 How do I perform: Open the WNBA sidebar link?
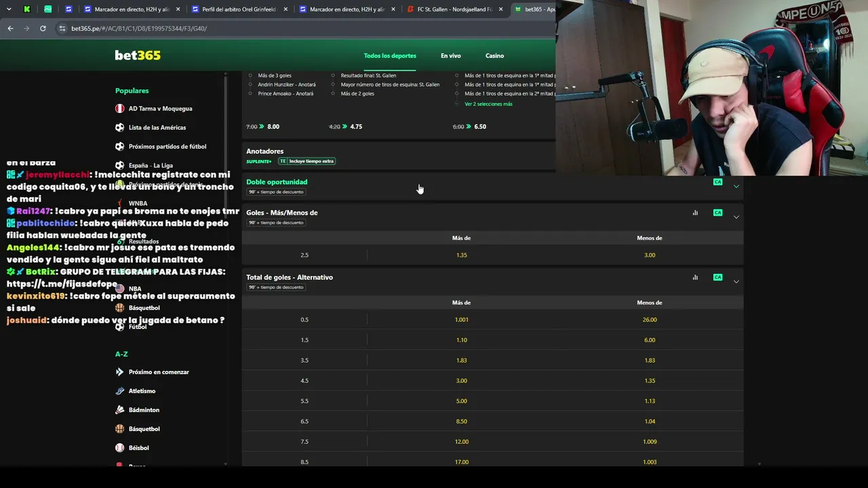click(138, 203)
